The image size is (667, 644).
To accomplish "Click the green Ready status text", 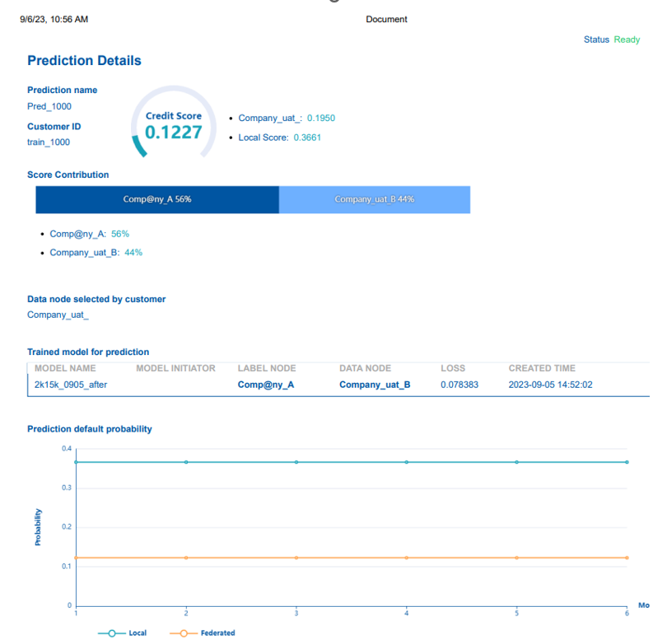I will click(x=627, y=40).
